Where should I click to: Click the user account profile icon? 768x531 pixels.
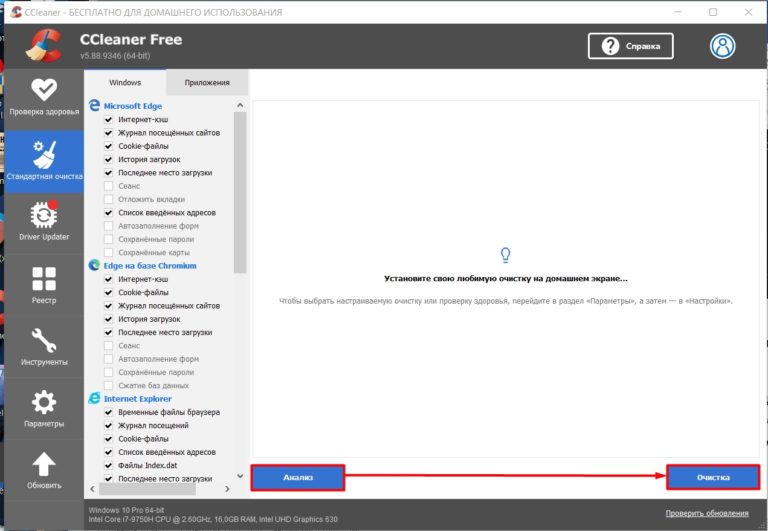coord(722,46)
